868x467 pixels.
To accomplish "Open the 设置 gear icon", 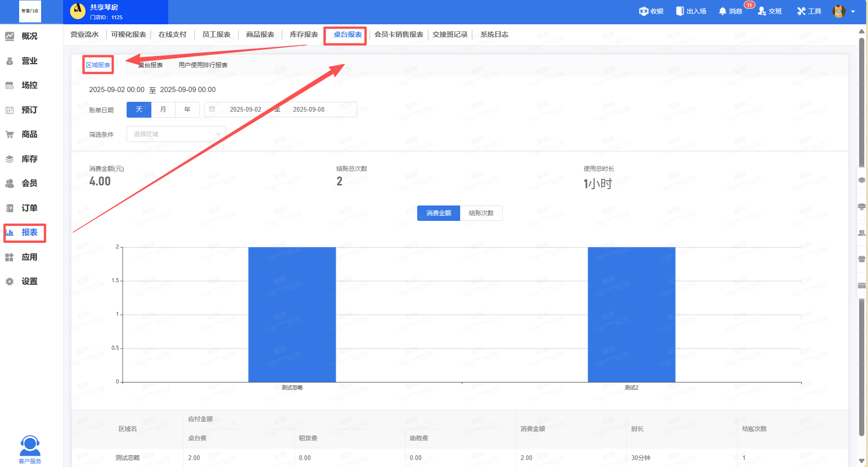I will (x=9, y=282).
